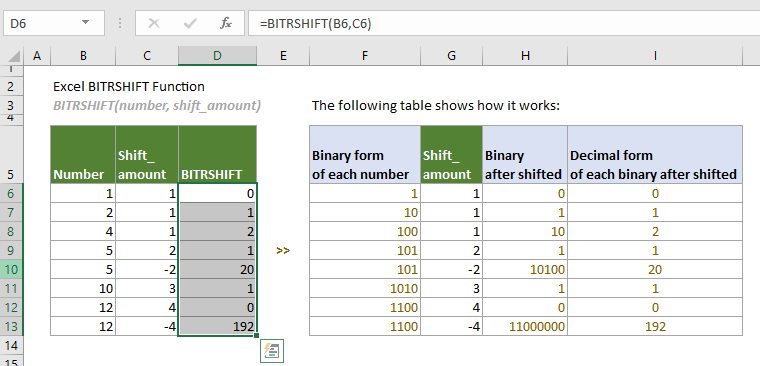Select column A header
The width and height of the screenshot is (760, 366).
coord(37,56)
